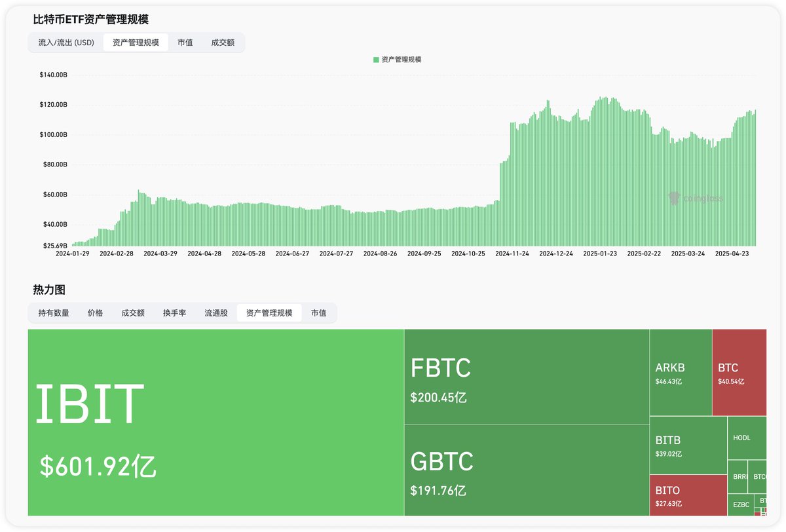
Task: Select the 成交额 heatmap tab
Action: pyautogui.click(x=133, y=313)
